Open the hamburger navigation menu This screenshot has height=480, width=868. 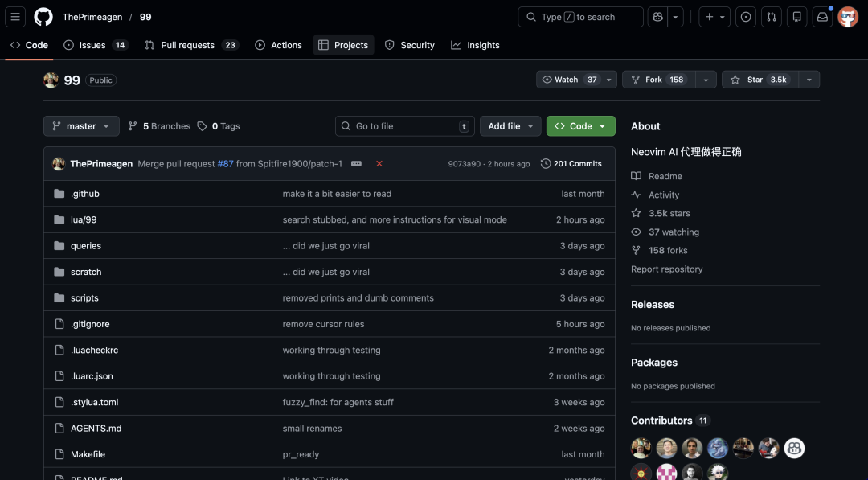pyautogui.click(x=15, y=17)
